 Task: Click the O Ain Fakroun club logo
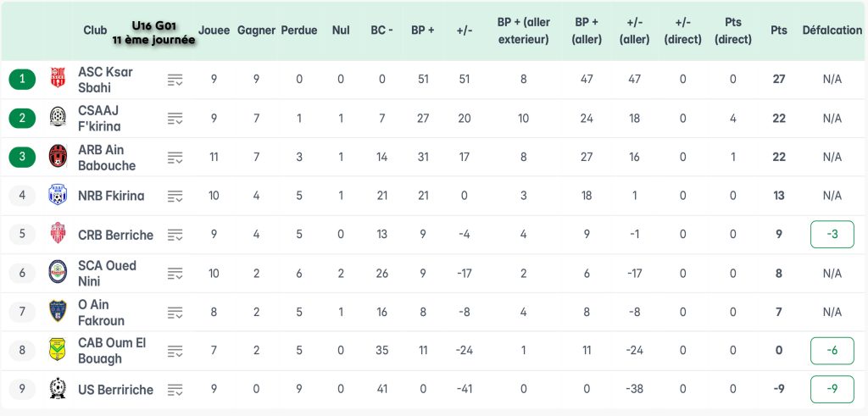[x=58, y=312]
